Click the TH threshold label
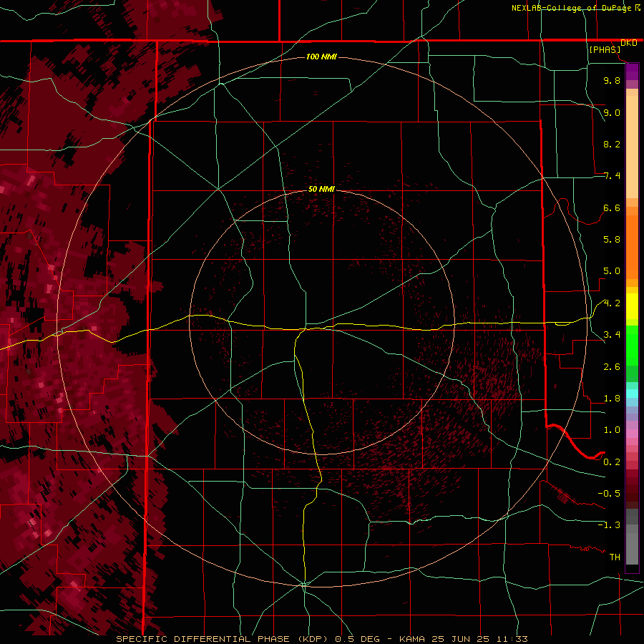Screen dimensions: 644x644 tap(615, 557)
